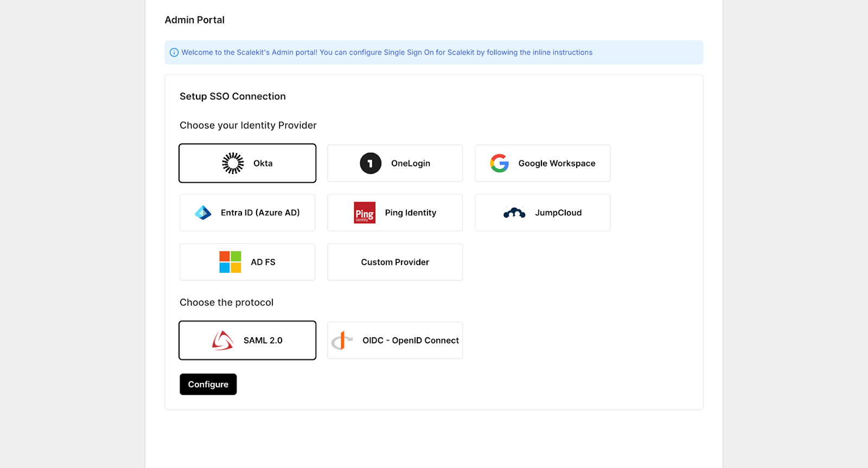The height and width of the screenshot is (468, 868).
Task: Click the Configure button
Action: tap(208, 384)
